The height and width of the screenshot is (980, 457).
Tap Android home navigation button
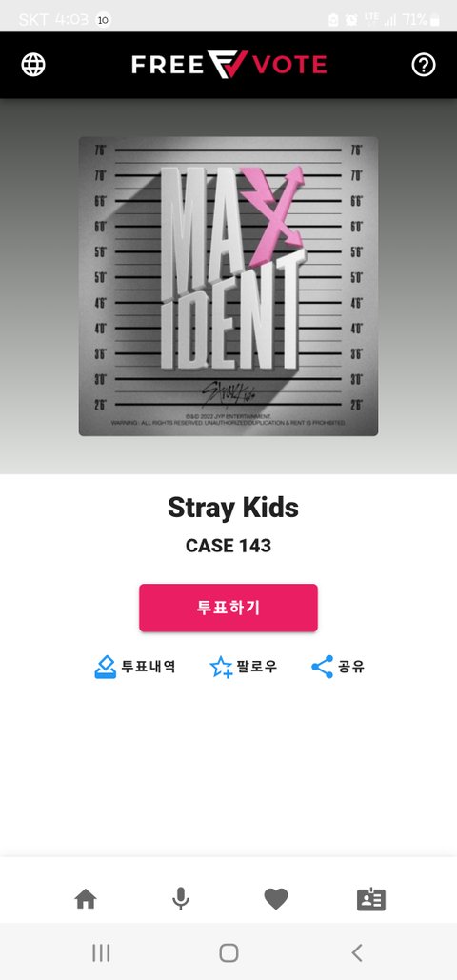(228, 952)
